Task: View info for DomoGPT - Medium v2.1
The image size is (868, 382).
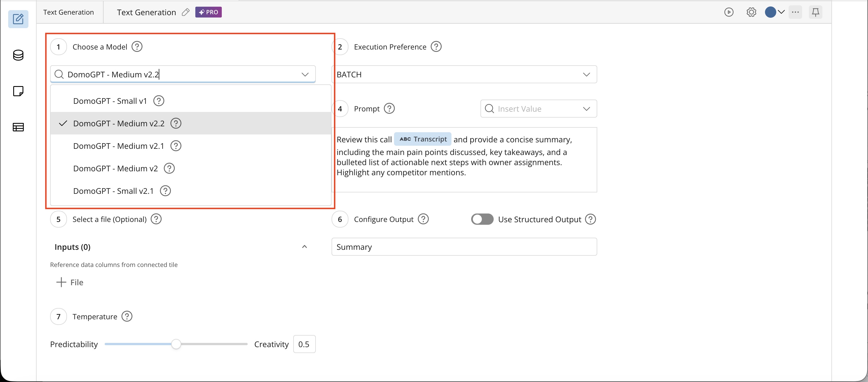Action: [176, 146]
